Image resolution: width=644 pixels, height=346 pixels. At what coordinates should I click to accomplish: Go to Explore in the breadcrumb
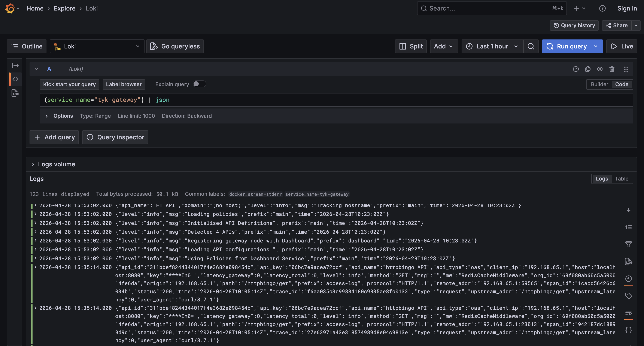pos(64,8)
